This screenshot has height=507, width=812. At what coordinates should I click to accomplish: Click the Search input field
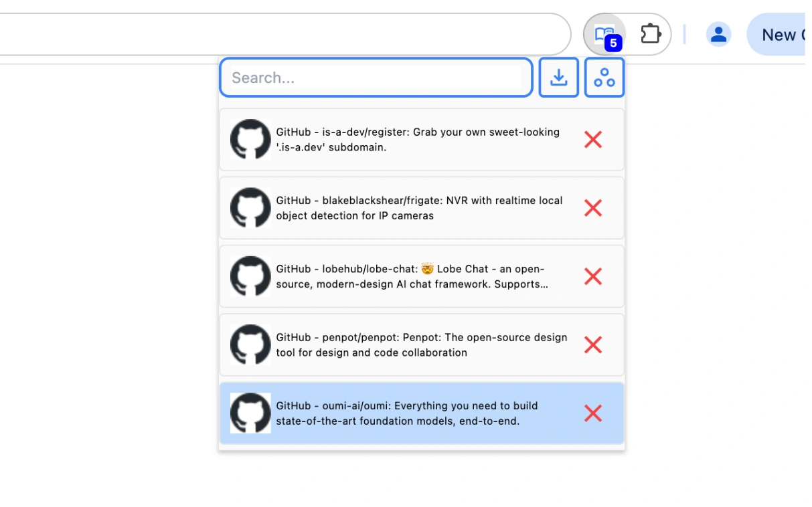(x=376, y=78)
